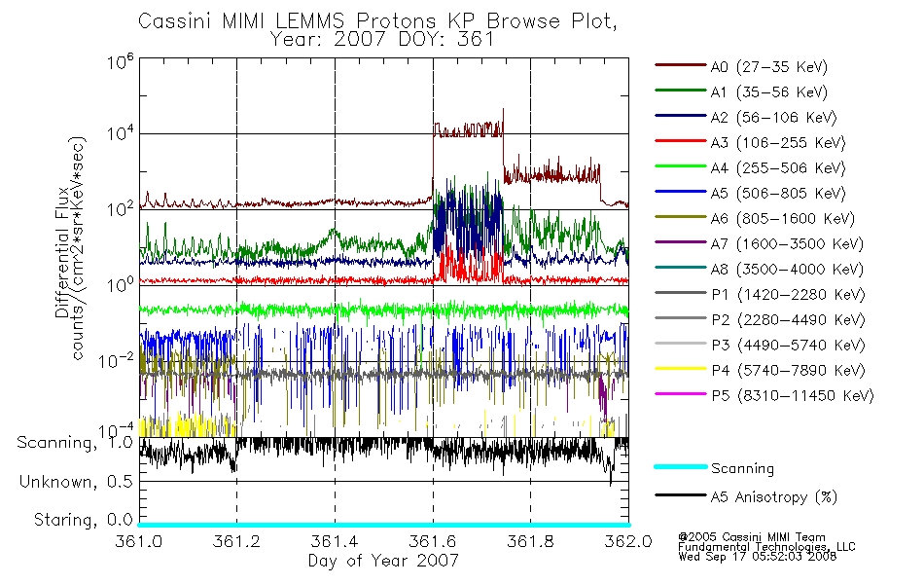Click the A3 (106-255 KeV) legend label

click(777, 143)
